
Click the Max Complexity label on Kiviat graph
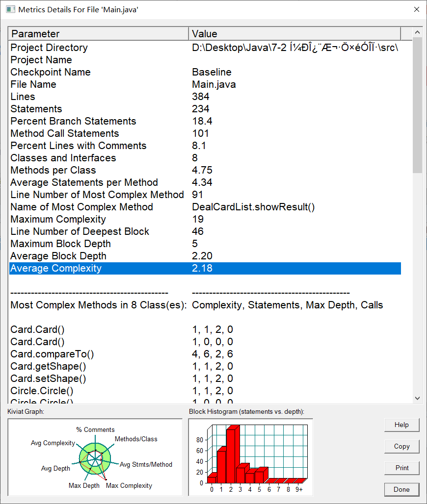[x=129, y=486]
